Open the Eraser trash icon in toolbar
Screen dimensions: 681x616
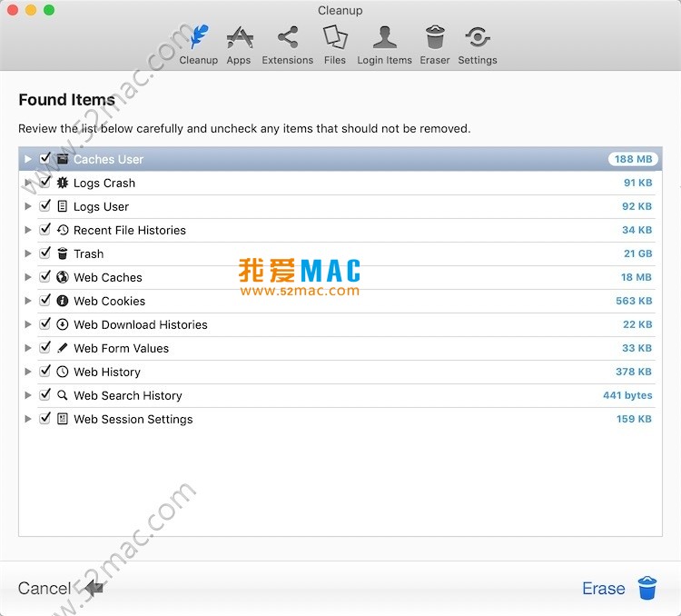(x=435, y=37)
